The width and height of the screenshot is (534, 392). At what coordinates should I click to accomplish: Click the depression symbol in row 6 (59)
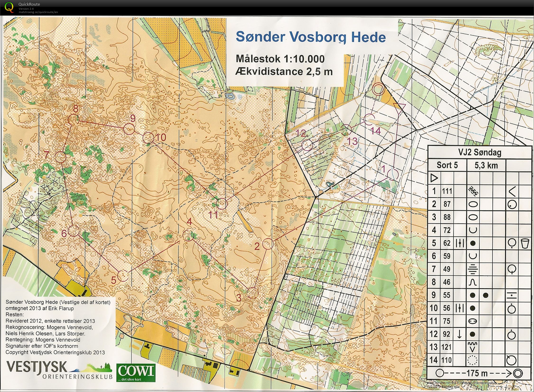(x=473, y=256)
